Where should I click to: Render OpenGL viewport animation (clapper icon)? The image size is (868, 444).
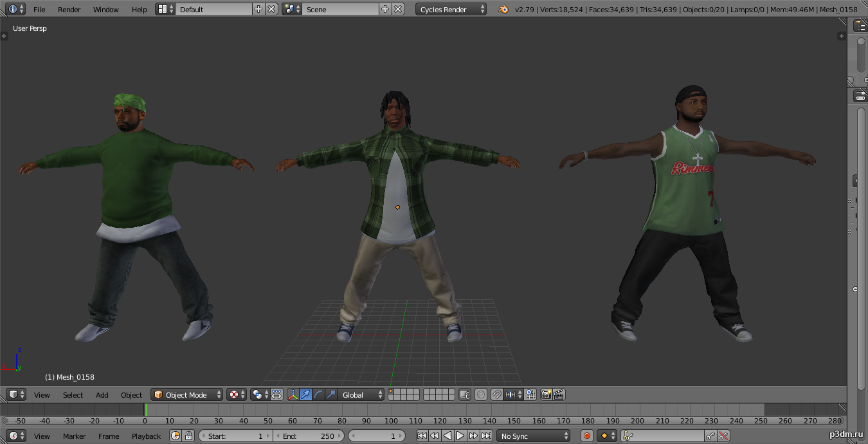[559, 394]
